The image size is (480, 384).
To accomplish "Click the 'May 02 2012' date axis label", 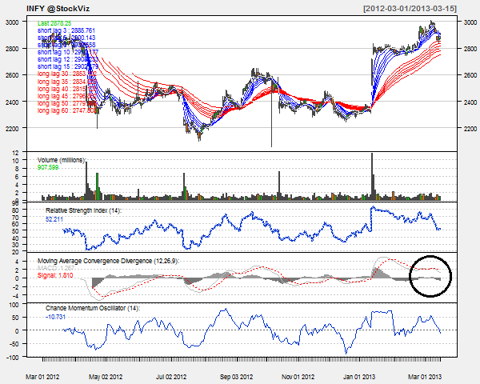I will pos(106,377).
